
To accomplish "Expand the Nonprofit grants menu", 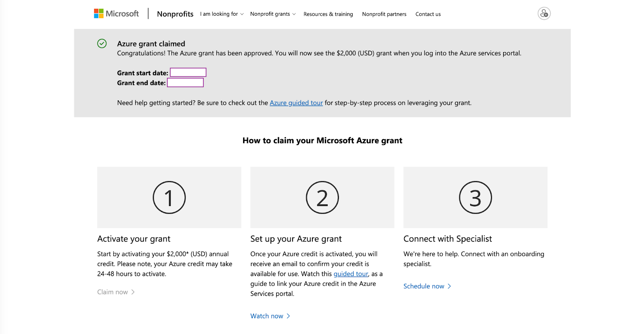I will [x=273, y=14].
